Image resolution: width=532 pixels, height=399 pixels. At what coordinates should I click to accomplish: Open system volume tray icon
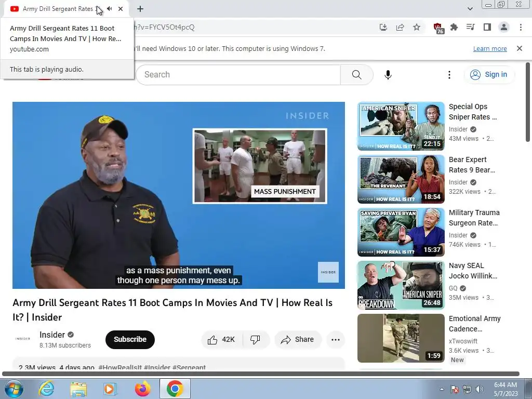[479, 389]
